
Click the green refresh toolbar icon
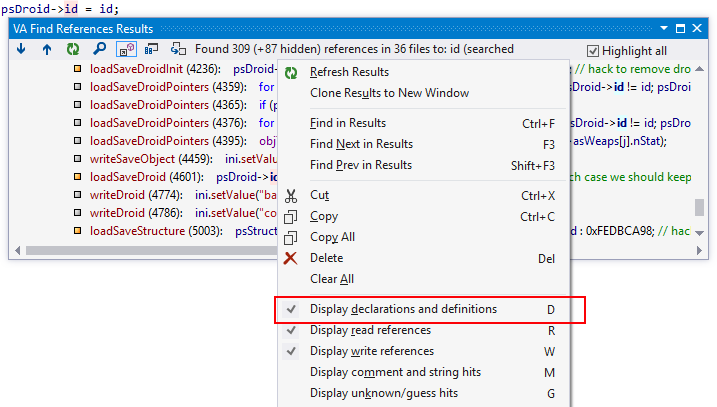coord(72,49)
